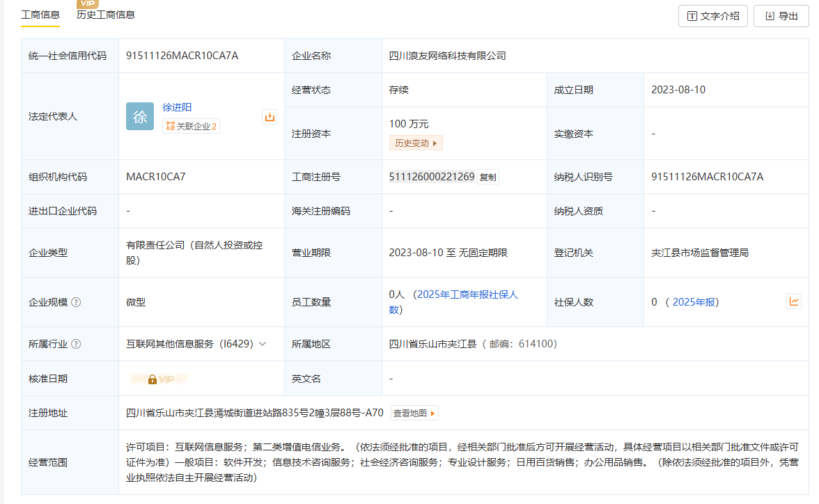The height and width of the screenshot is (504, 819).
Task: Click the orange trend chart icon
Action: (794, 301)
